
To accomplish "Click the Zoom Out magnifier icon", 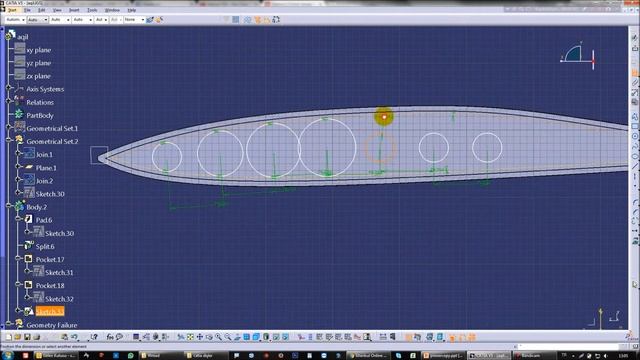I will tap(228, 337).
